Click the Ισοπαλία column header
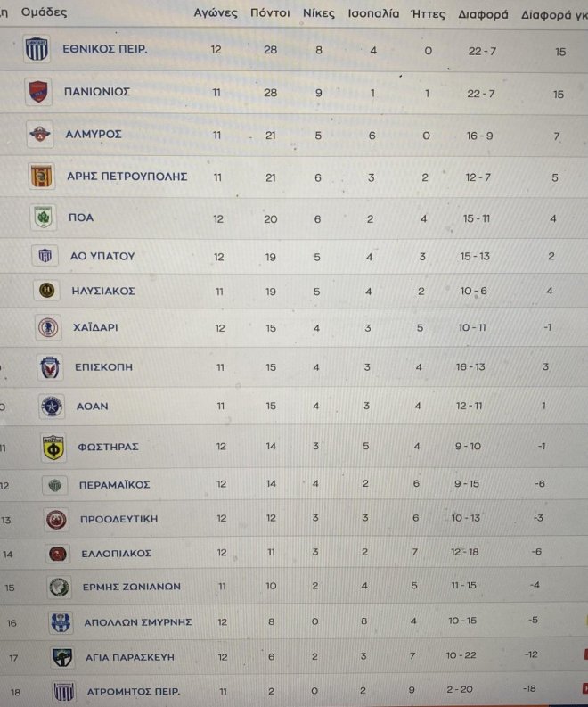This screenshot has height=707, width=588. pyautogui.click(x=373, y=14)
